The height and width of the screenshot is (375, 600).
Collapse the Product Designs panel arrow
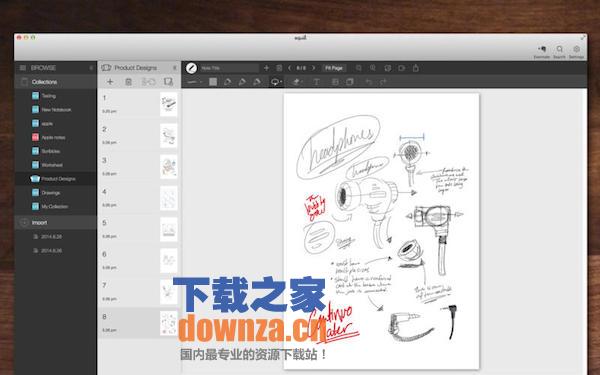[175, 68]
